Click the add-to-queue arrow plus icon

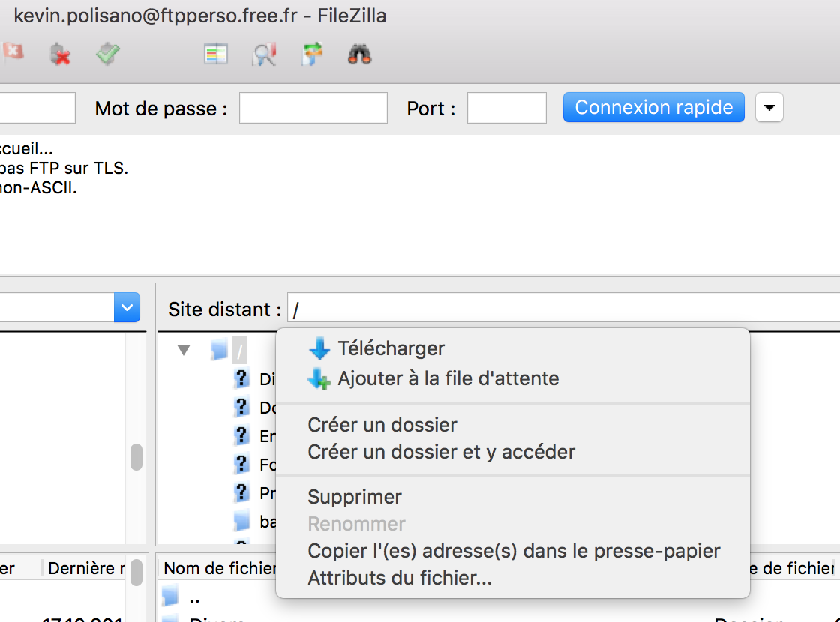(x=319, y=378)
